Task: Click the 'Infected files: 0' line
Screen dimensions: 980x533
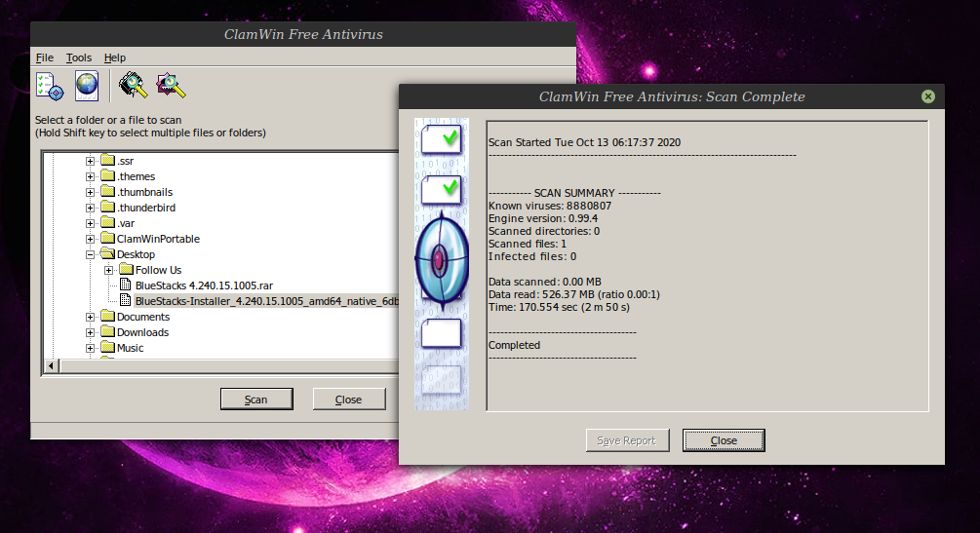Action: (531, 256)
